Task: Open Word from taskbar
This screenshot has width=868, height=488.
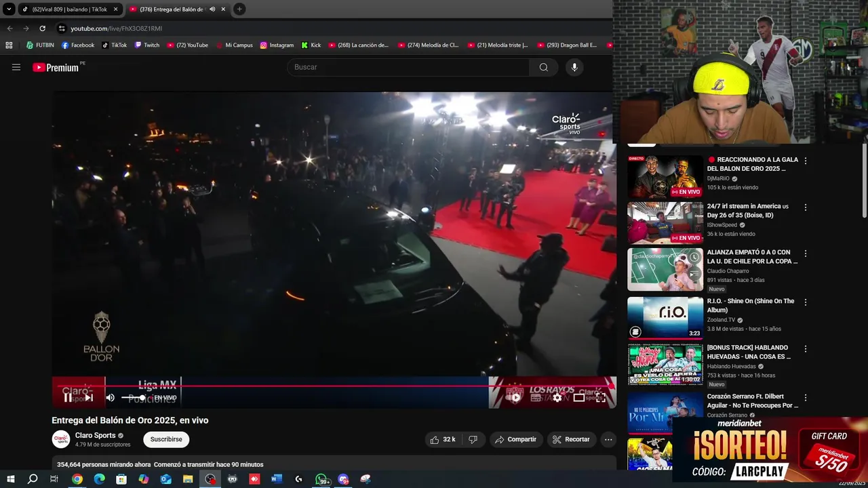Action: pos(276,479)
